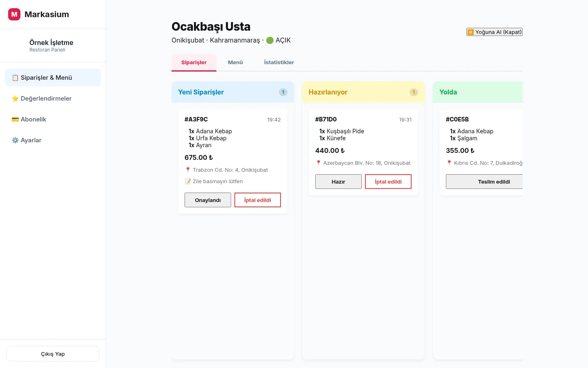The width and height of the screenshot is (588, 368).
Task: Click the Hazırlanıyor count badge
Action: tap(414, 92)
